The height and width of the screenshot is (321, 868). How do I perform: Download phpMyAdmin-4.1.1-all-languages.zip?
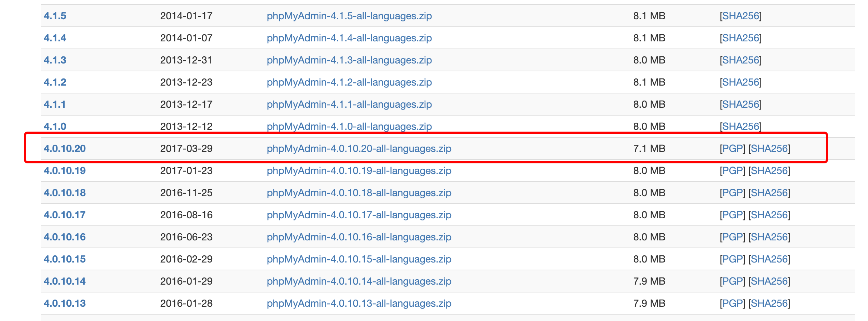pyautogui.click(x=349, y=104)
